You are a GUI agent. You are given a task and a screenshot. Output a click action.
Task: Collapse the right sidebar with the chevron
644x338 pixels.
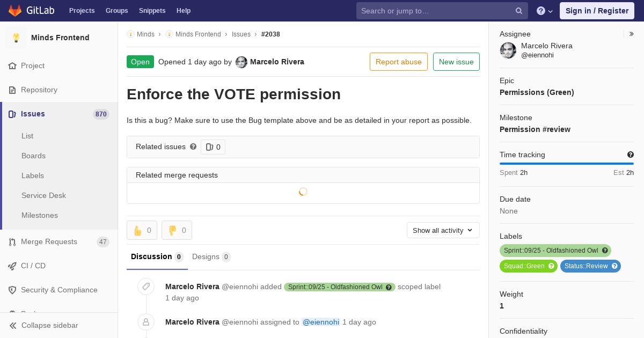632,34
